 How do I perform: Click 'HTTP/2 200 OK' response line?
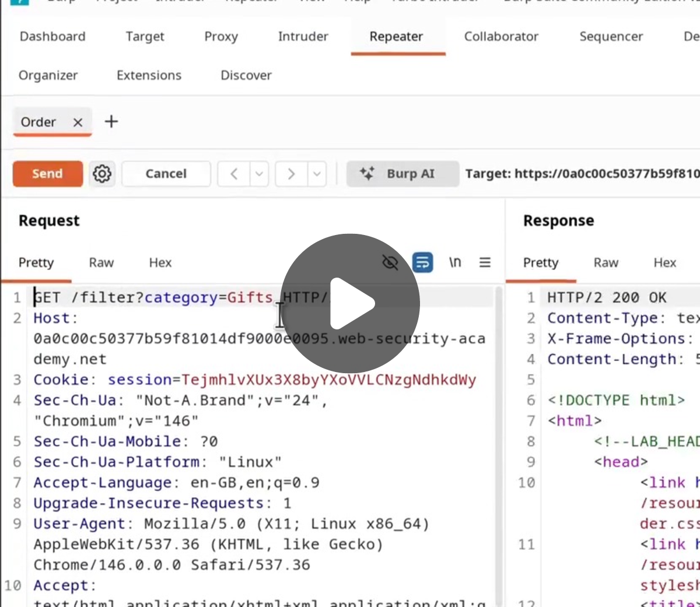607,297
